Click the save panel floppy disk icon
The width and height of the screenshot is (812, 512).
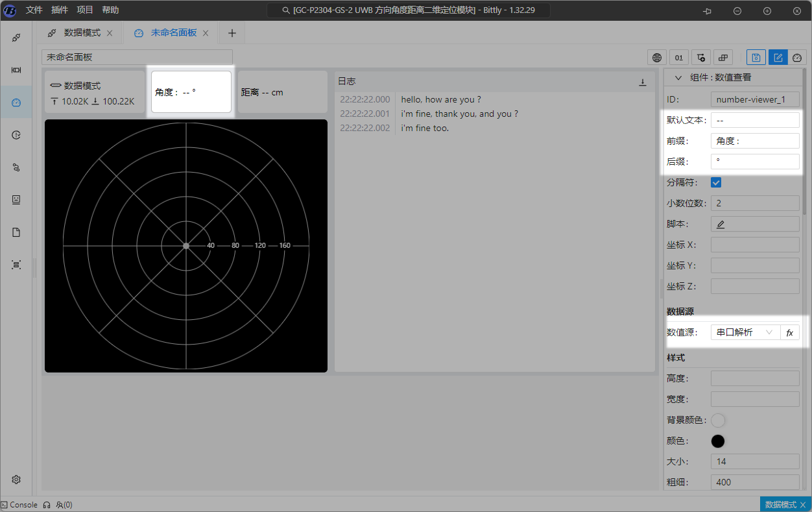click(x=756, y=57)
